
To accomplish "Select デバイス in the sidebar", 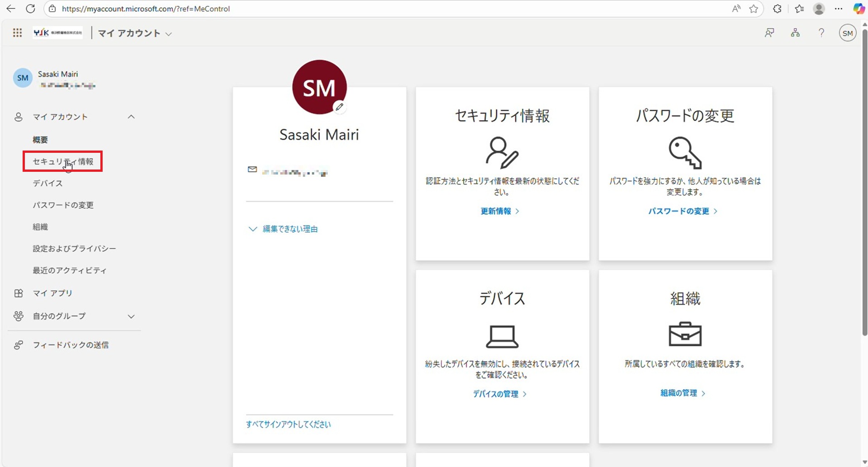I will (47, 183).
